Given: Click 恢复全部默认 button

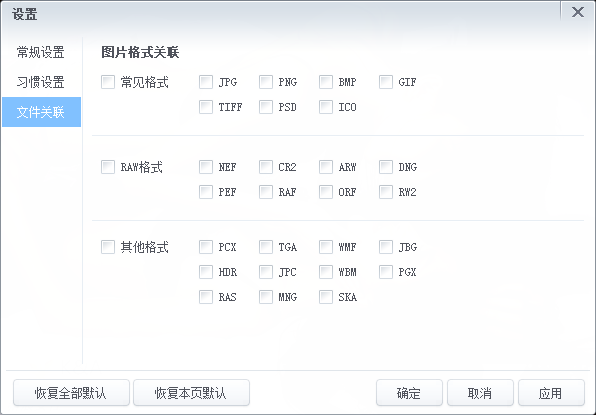Looking at the screenshot, I should coord(71,393).
